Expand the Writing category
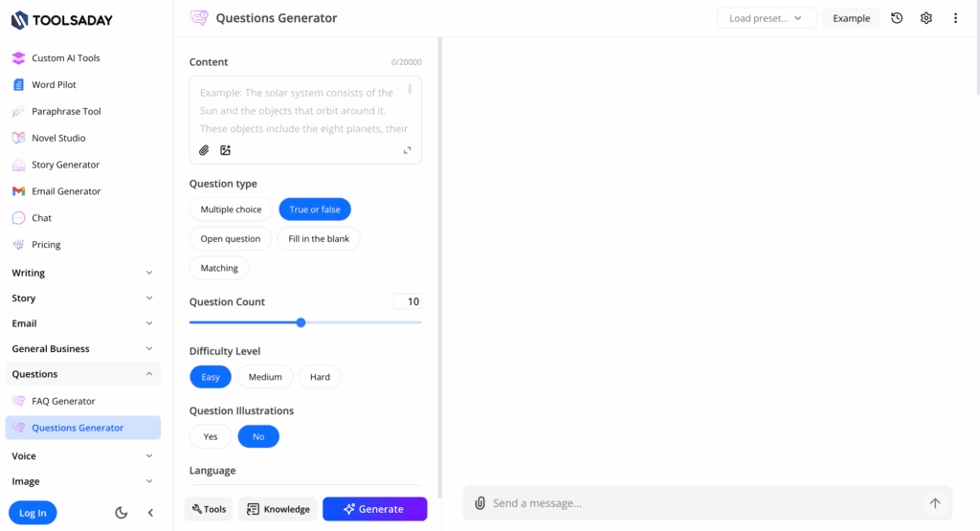Viewport: 980px width, 531px height. click(x=80, y=273)
